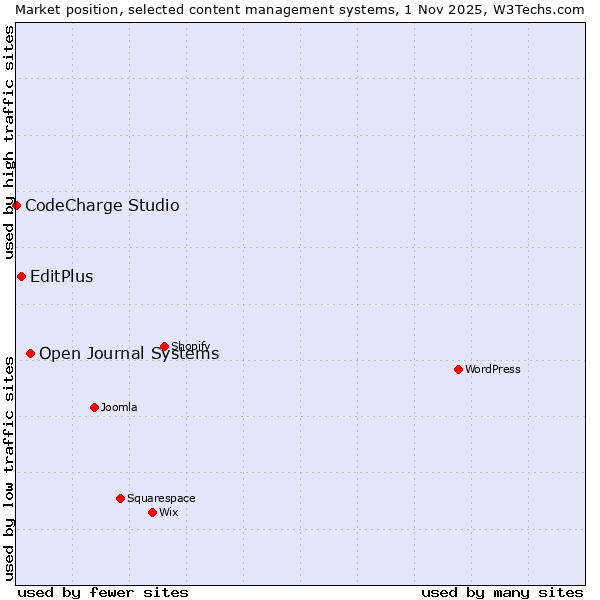The height and width of the screenshot is (600, 600).
Task: Click the EditPlus red diamond marker
Action: coord(21,277)
